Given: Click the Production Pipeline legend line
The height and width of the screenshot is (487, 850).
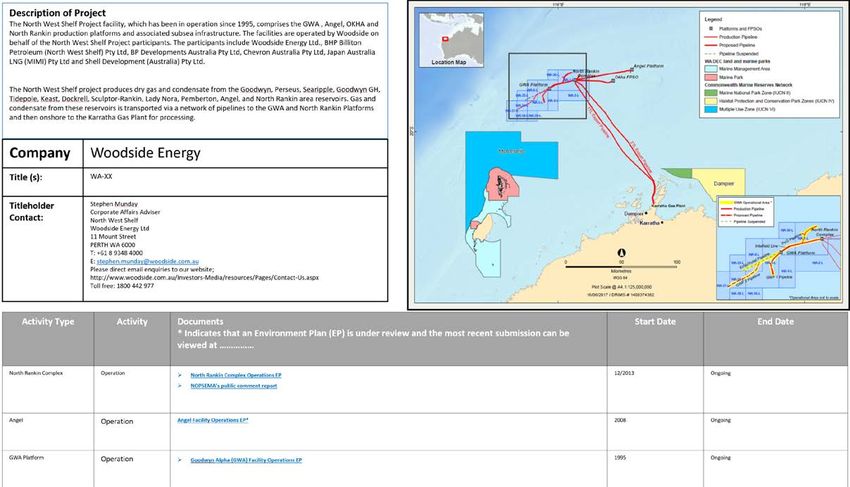Looking at the screenshot, I should [x=710, y=37].
